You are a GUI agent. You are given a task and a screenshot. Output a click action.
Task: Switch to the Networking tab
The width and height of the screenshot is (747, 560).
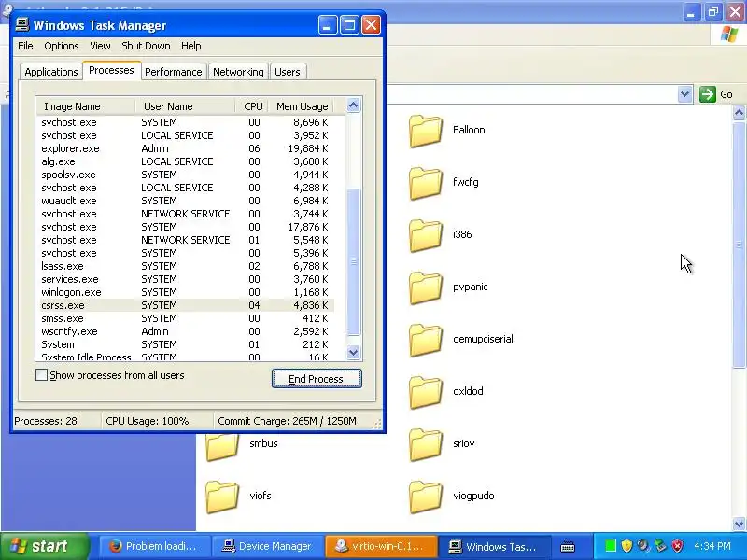[x=238, y=72]
